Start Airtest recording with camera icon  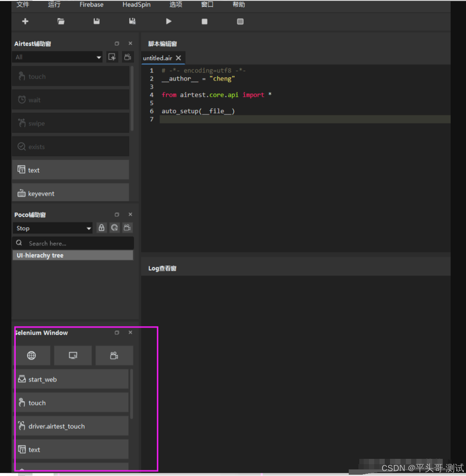(128, 57)
